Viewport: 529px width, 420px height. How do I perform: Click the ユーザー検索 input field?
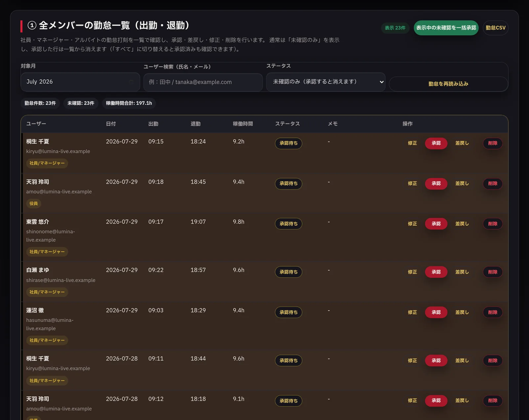pos(203,82)
